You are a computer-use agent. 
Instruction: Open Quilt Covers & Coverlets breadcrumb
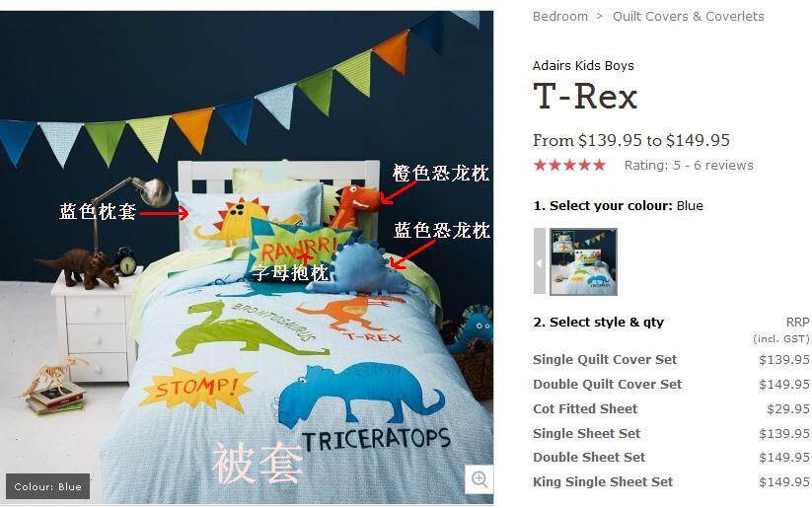(x=689, y=17)
